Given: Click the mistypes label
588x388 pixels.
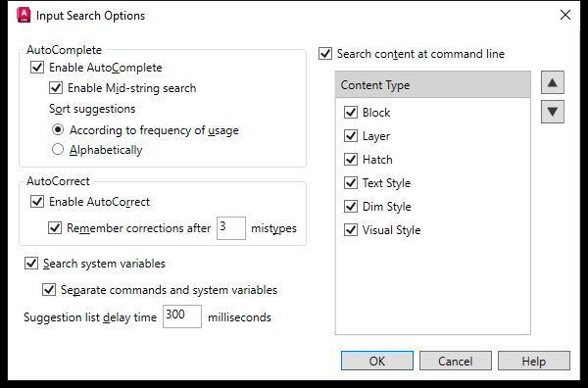Looking at the screenshot, I should tap(273, 228).
